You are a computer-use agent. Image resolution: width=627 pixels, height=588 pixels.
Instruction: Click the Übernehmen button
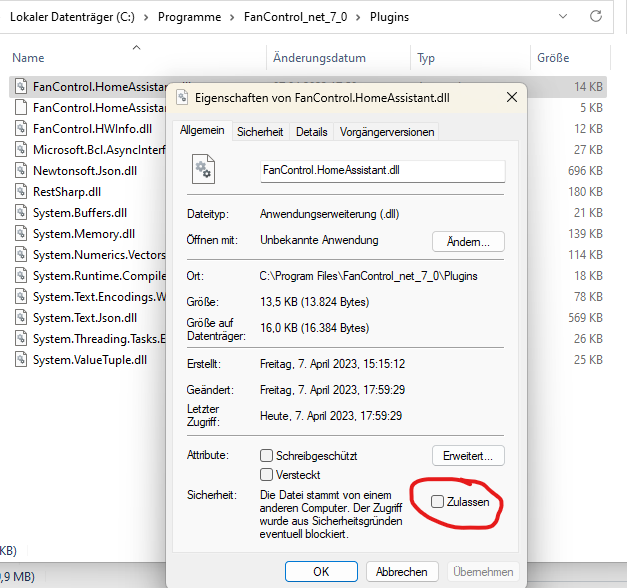[x=483, y=572]
